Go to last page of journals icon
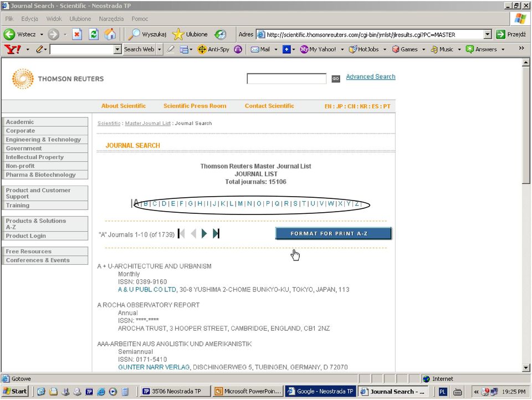Screen dimensions: 532x400 point(216,233)
